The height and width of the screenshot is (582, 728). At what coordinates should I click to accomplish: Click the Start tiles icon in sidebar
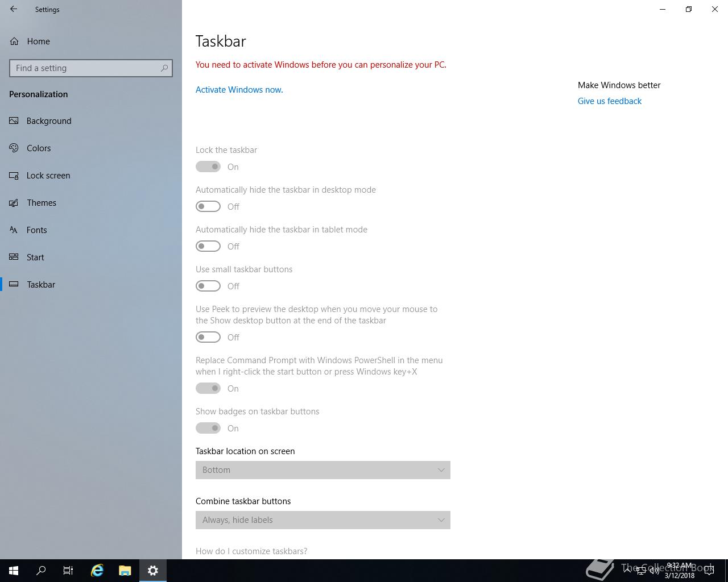tap(14, 257)
